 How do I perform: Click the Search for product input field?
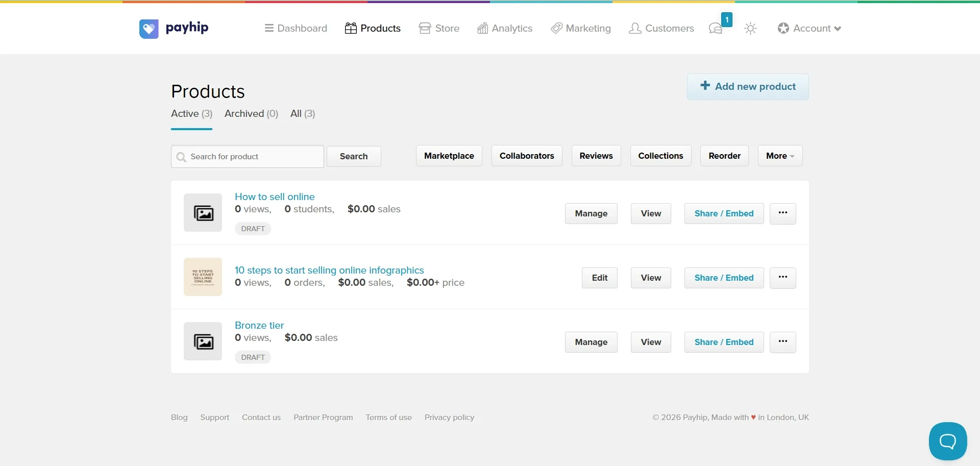[248, 157]
